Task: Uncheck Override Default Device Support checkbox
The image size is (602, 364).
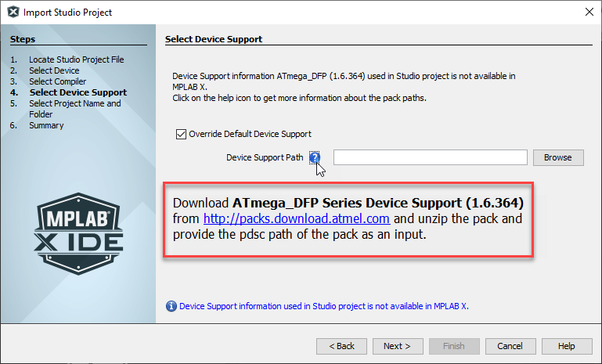Action: click(182, 134)
